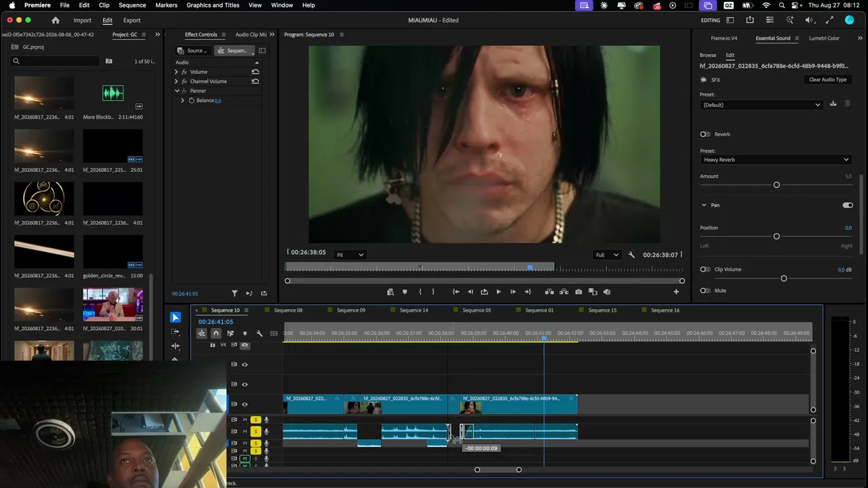Open the Sequence menu
This screenshot has height=488, width=868.
tap(132, 5)
